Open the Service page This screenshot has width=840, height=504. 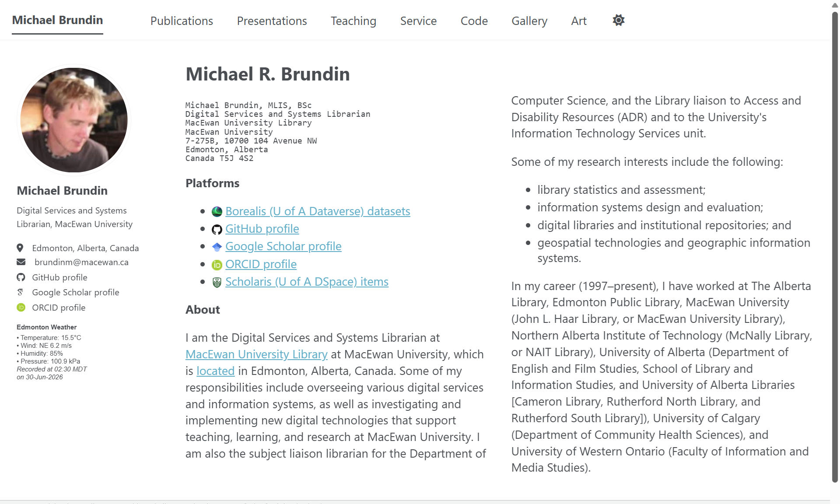[x=418, y=21]
